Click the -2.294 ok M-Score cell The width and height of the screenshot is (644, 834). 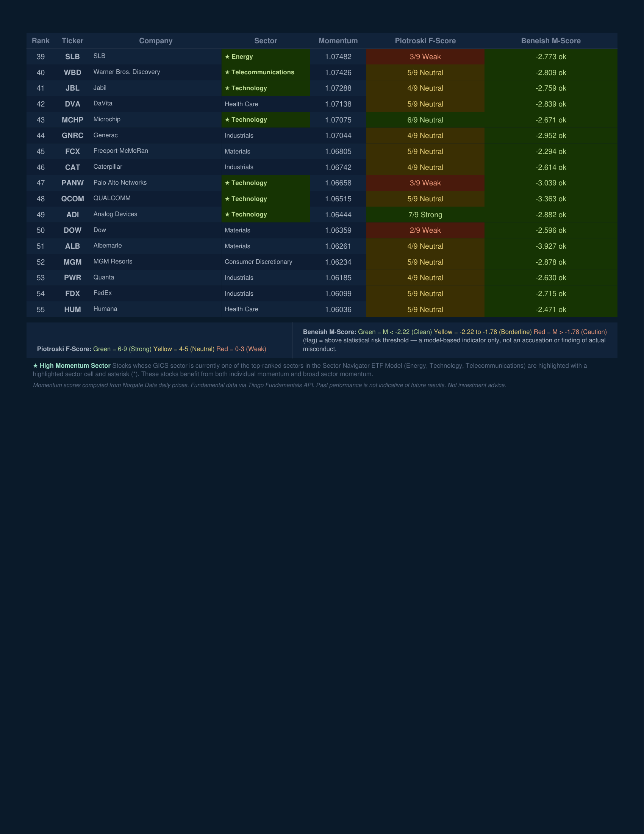pos(551,151)
